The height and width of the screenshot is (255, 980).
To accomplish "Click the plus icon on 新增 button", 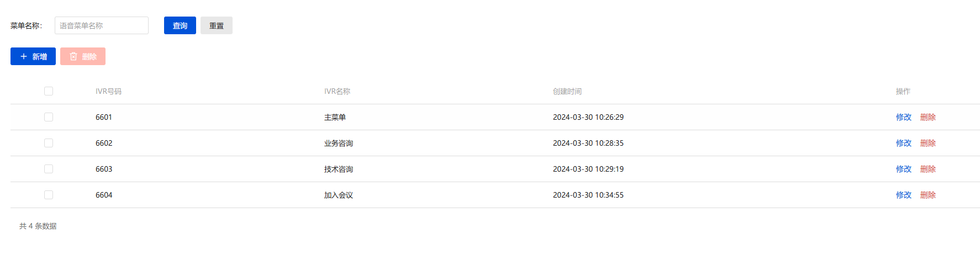I will click(24, 56).
